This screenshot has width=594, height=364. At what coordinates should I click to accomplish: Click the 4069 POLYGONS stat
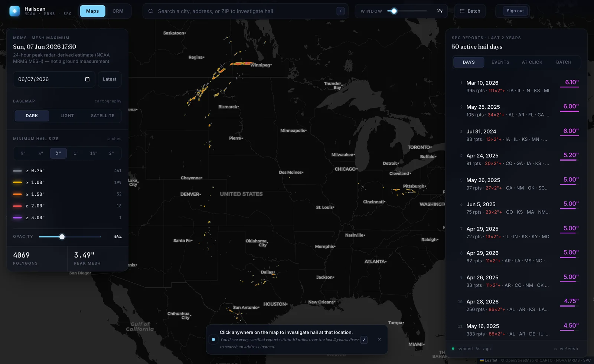(37, 259)
